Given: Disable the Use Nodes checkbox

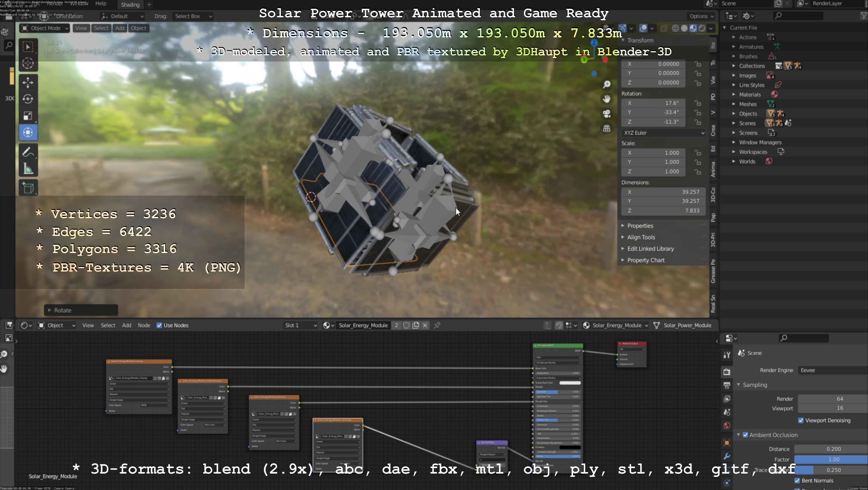Looking at the screenshot, I should pos(159,325).
